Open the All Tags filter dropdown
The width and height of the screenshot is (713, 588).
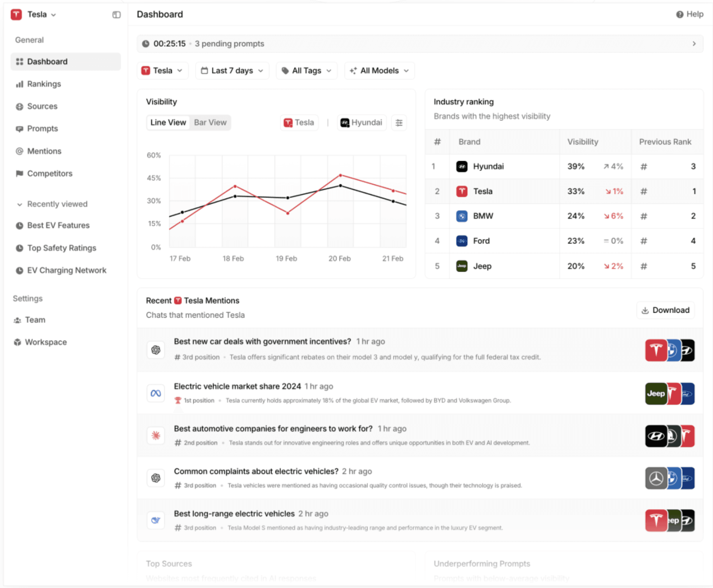307,71
